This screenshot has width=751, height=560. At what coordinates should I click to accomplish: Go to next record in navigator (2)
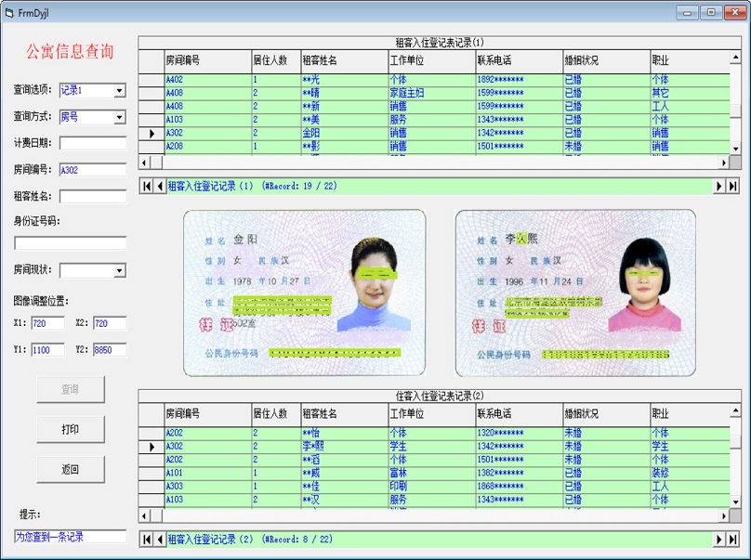718,540
